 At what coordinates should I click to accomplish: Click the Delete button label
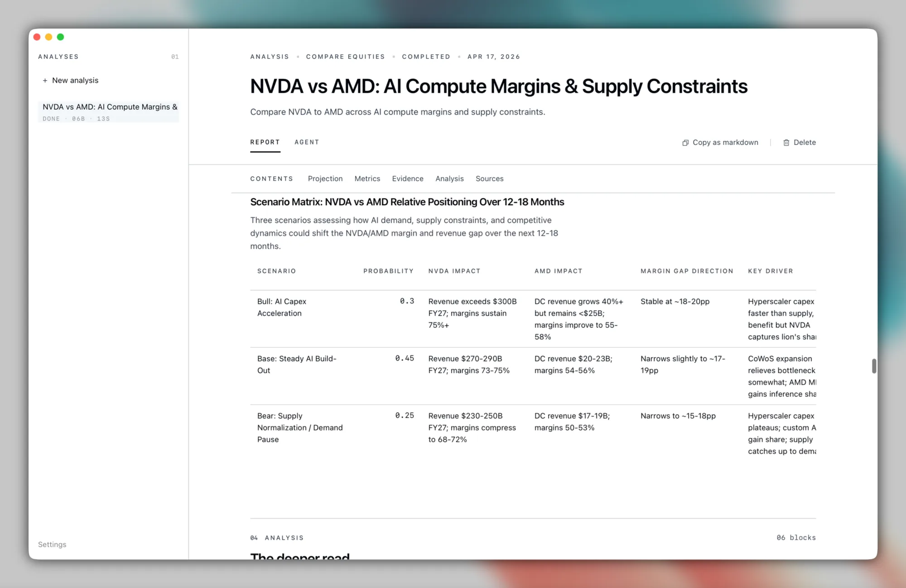point(805,142)
